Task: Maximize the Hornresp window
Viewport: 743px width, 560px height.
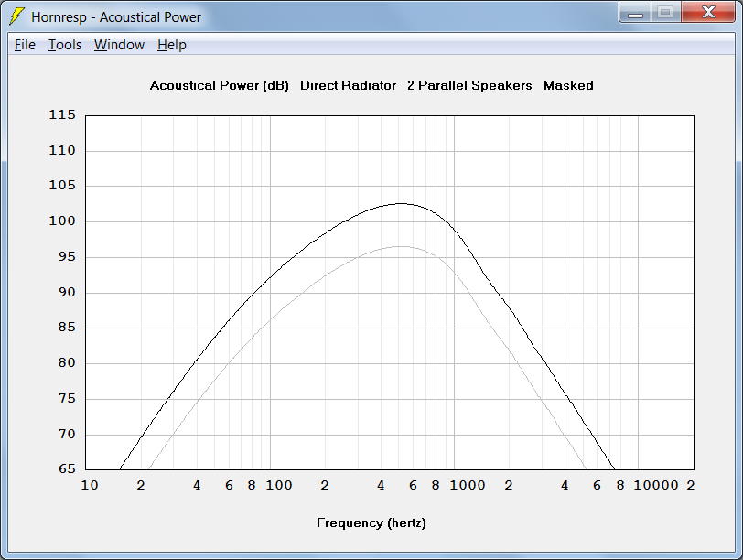Action: click(x=665, y=12)
